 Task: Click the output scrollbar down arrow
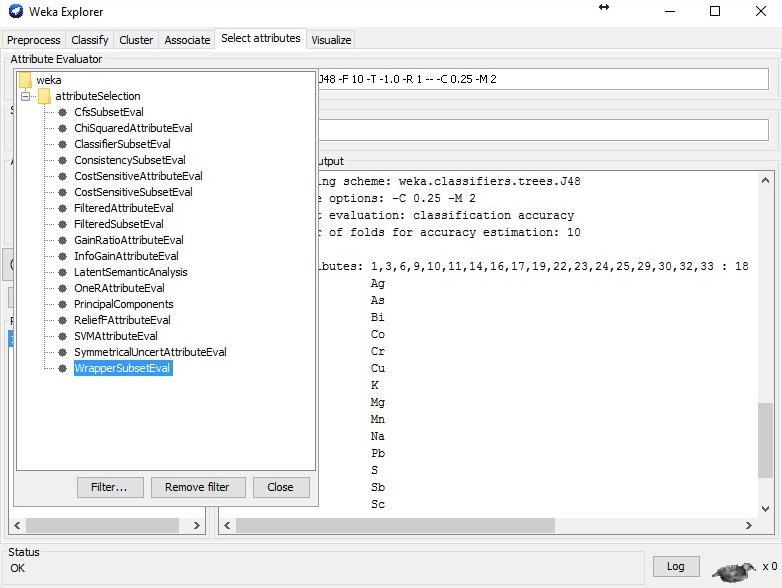[x=765, y=509]
